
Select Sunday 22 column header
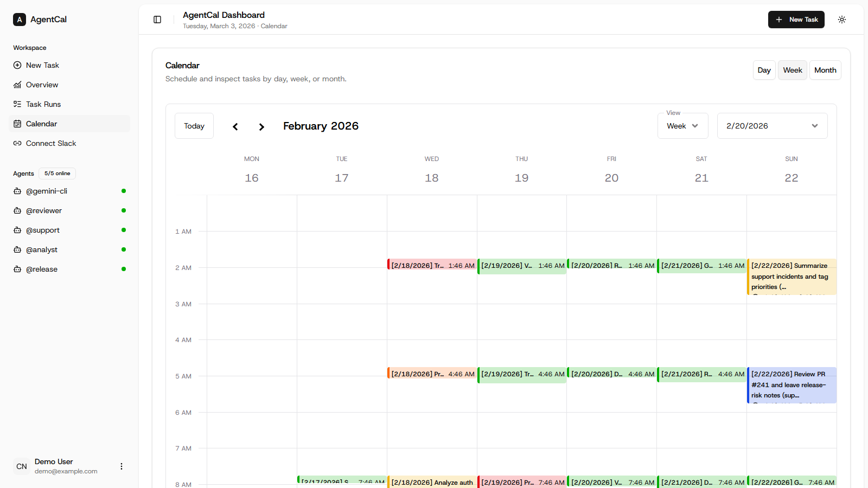click(x=792, y=170)
